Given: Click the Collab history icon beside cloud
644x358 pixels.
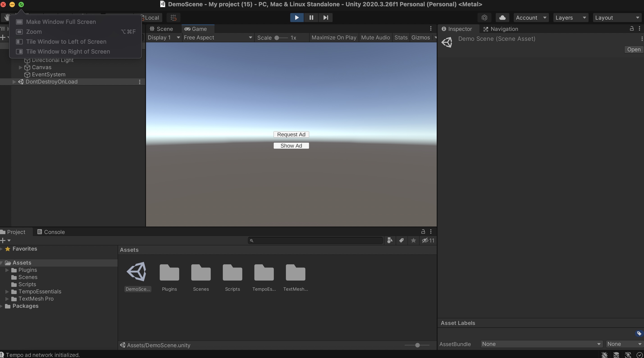Looking at the screenshot, I should tap(484, 18).
